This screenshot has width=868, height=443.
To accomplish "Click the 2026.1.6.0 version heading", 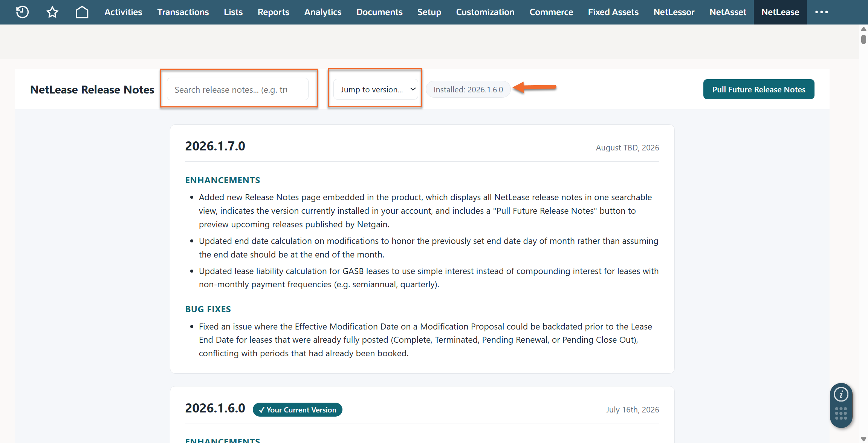I will click(x=215, y=408).
